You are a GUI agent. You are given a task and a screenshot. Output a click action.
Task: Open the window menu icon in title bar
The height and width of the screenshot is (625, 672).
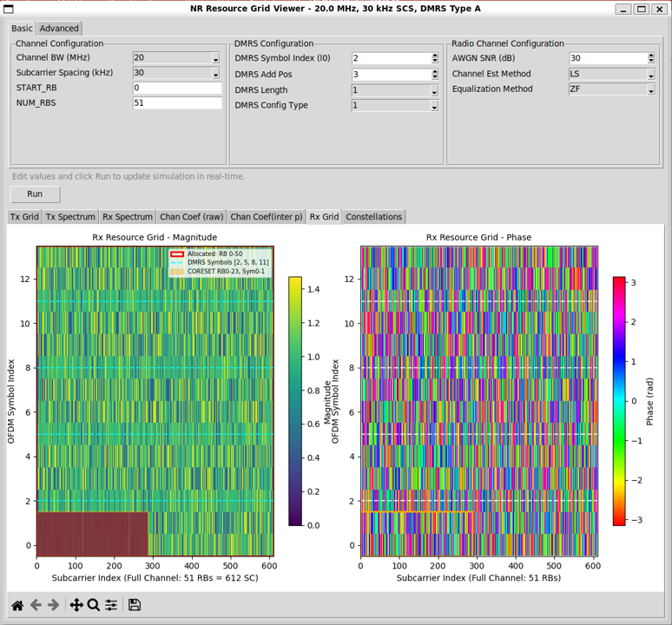10,9
